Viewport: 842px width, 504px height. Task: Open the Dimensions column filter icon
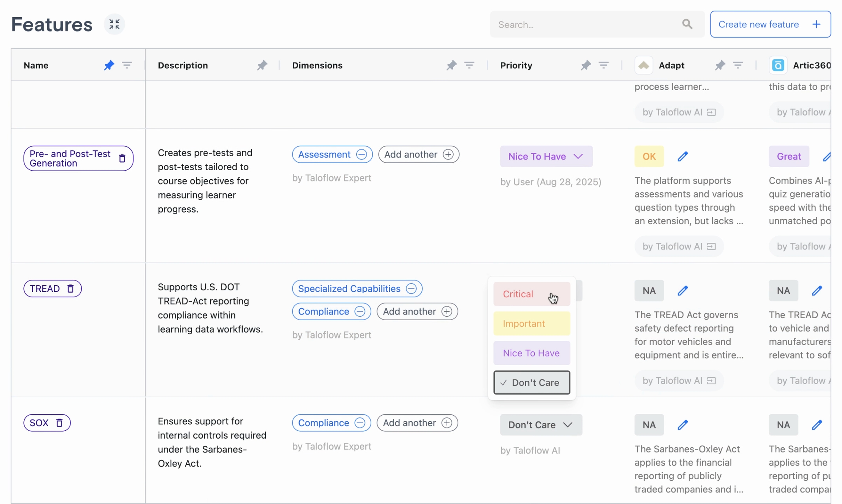469,65
